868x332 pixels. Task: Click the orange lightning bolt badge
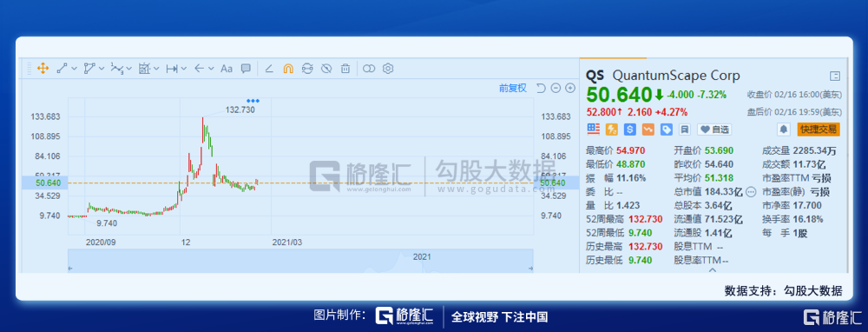pyautogui.click(x=612, y=129)
